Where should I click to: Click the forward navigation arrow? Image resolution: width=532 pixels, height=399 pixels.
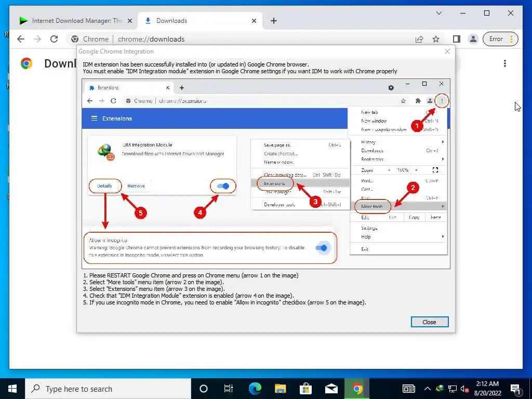[x=37, y=39]
